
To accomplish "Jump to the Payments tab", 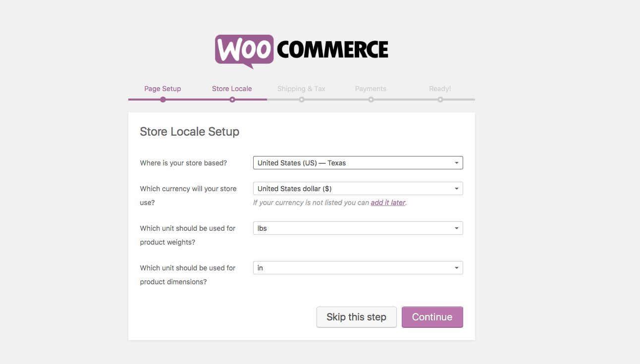I will click(x=371, y=89).
